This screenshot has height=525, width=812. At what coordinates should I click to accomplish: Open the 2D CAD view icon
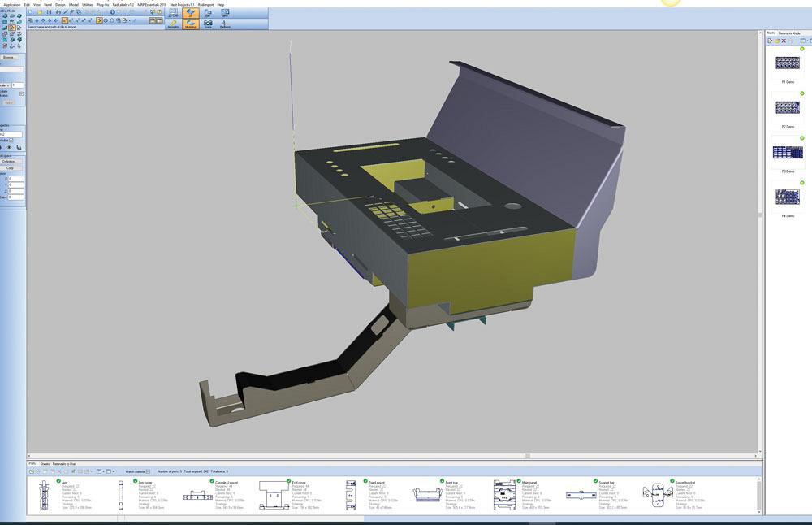coord(172,12)
